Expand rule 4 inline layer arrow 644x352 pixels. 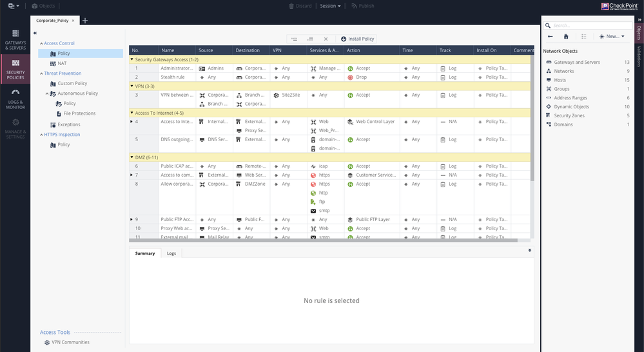pyautogui.click(x=132, y=121)
